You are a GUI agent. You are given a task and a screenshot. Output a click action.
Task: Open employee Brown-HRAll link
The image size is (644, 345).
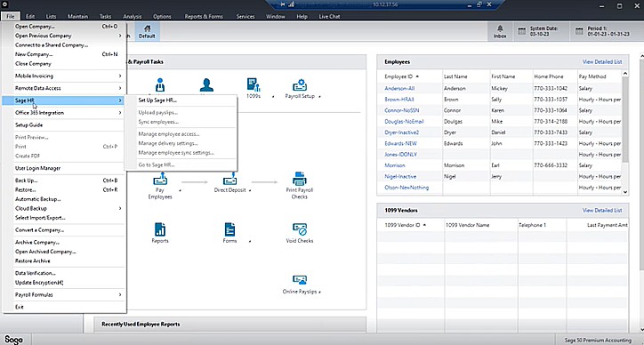point(398,100)
